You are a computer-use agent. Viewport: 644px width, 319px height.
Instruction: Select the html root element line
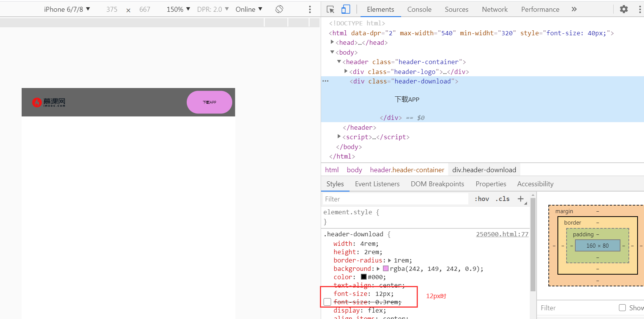[x=471, y=33]
